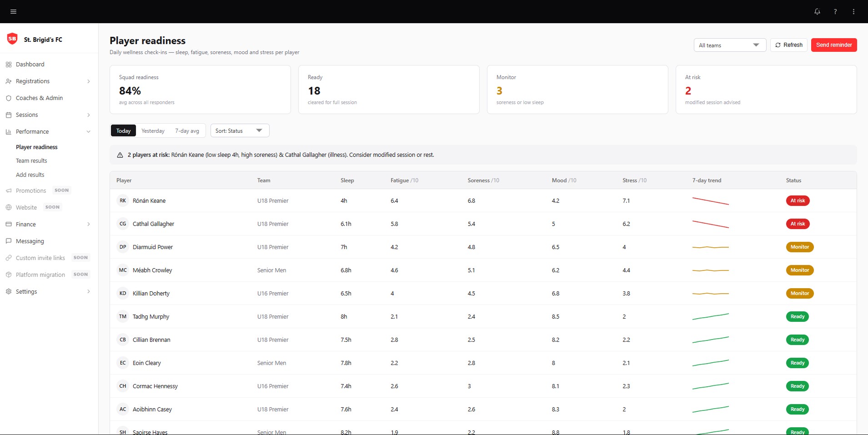
Task: Click the warning triangle in at-risk alert
Action: (x=120, y=155)
